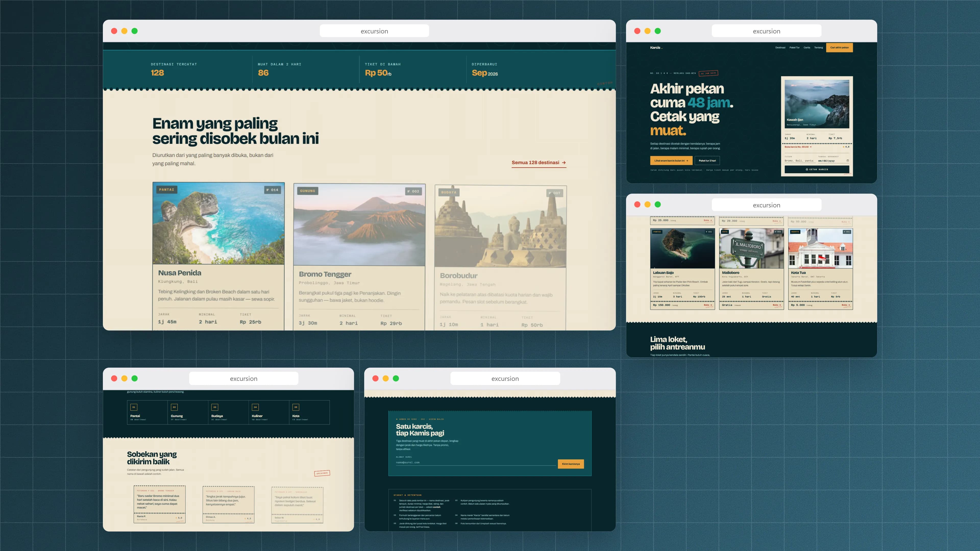Viewport: 980px width, 551px height.
Task: Click the Kawah Ijen photo thumbnail
Action: click(x=817, y=104)
